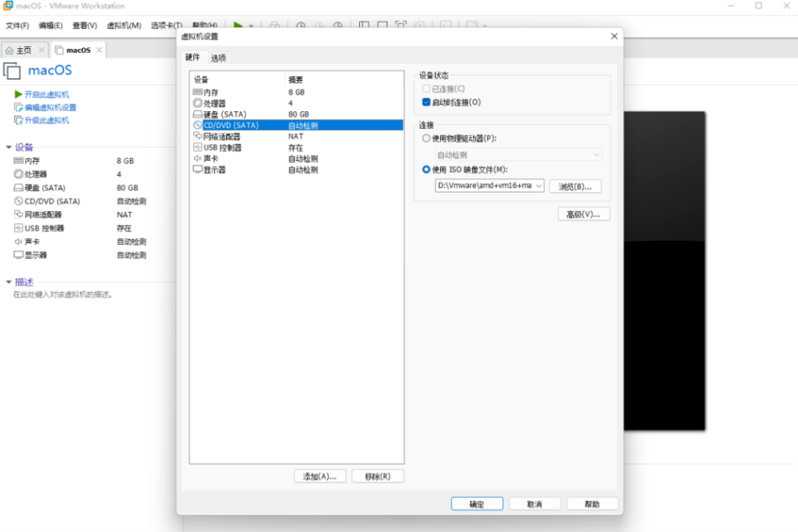The height and width of the screenshot is (532, 798).
Task: Close the 虚拟机设置 dialog with X
Action: pos(614,36)
